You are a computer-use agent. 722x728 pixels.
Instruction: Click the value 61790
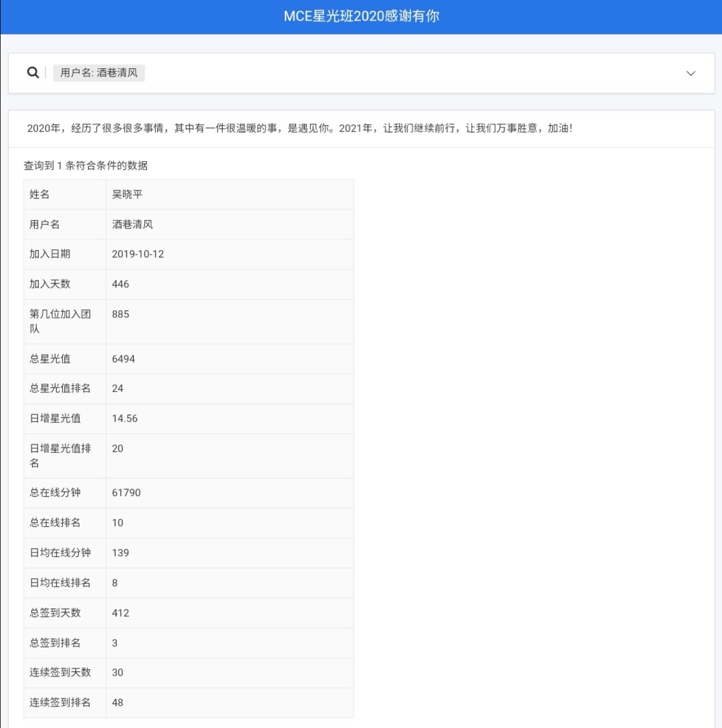pyautogui.click(x=126, y=493)
